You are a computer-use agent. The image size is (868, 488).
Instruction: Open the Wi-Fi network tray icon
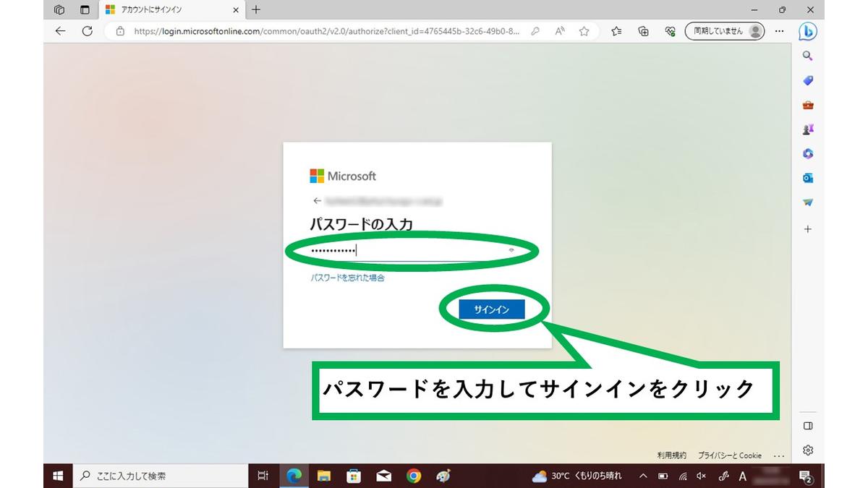(x=683, y=476)
